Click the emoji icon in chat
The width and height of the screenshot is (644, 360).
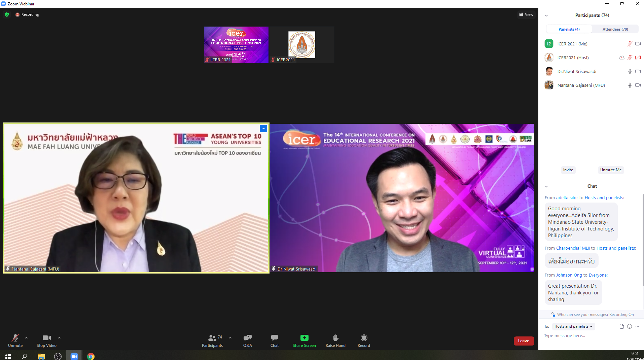click(630, 326)
